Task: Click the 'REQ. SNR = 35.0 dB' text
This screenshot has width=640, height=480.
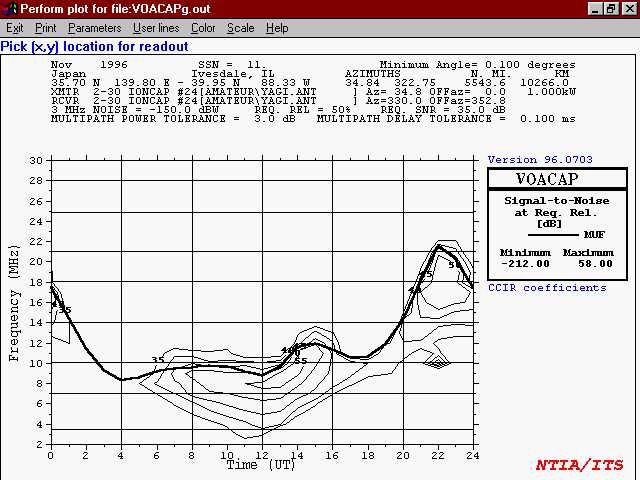Action: click(443, 110)
